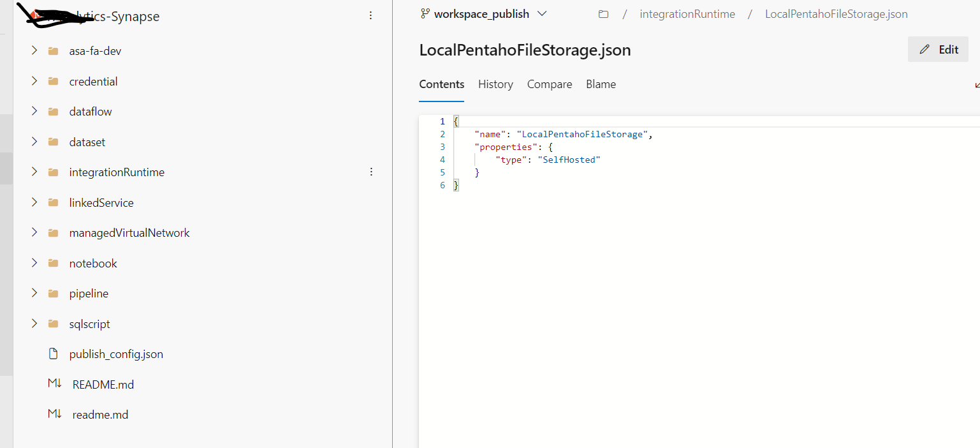This screenshot has height=448, width=980.
Task: Select the managedVirtualNetwork folder
Action: click(129, 232)
